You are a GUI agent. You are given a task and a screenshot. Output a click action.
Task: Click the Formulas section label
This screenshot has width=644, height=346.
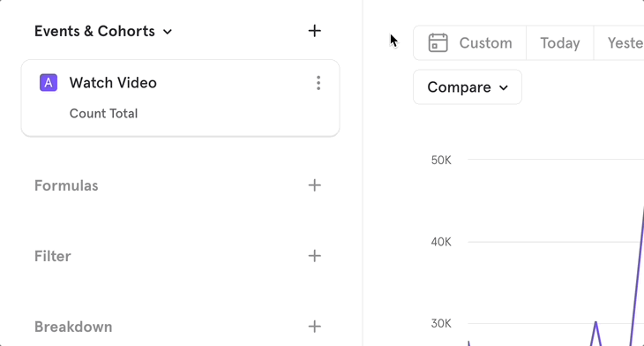[x=66, y=185]
